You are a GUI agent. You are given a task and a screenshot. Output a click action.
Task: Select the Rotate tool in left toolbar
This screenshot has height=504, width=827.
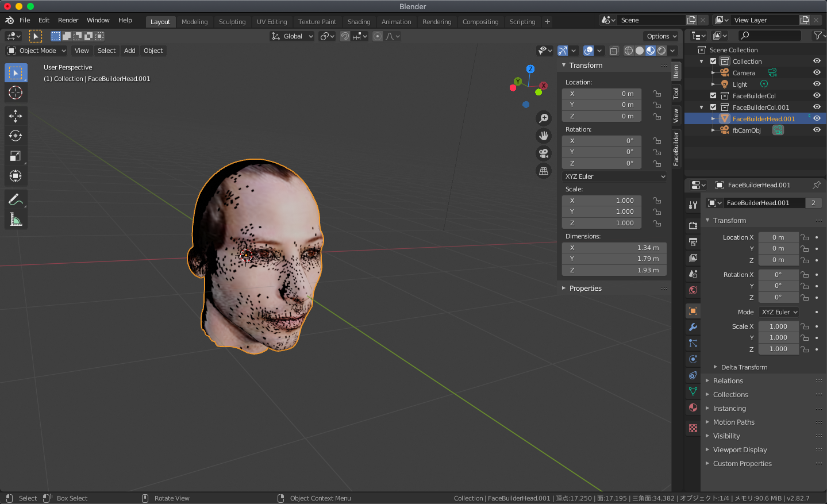(x=16, y=136)
